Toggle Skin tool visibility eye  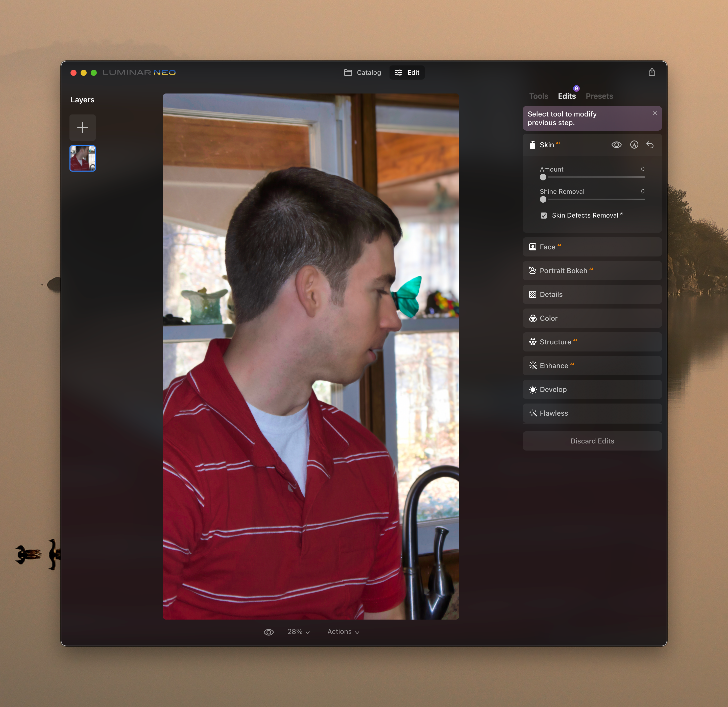click(616, 145)
